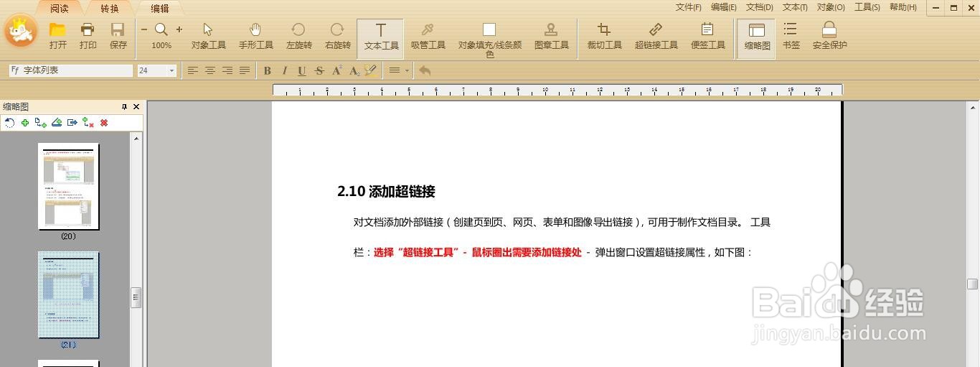The height and width of the screenshot is (367, 980).
Task: Open the 文件(F) menu
Action: [688, 7]
